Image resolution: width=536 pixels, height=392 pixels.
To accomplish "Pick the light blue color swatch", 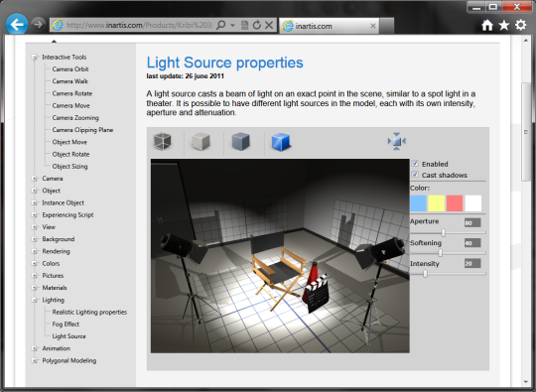I will [x=419, y=203].
